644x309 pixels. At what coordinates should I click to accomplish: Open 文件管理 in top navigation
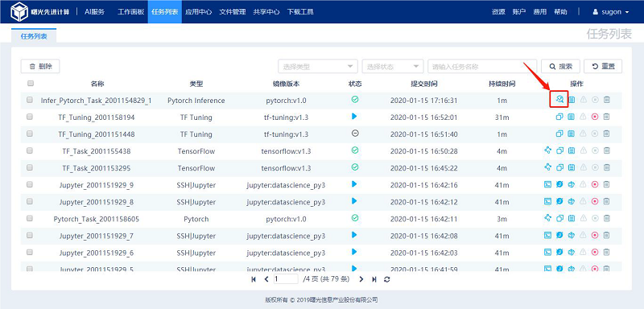(x=233, y=12)
